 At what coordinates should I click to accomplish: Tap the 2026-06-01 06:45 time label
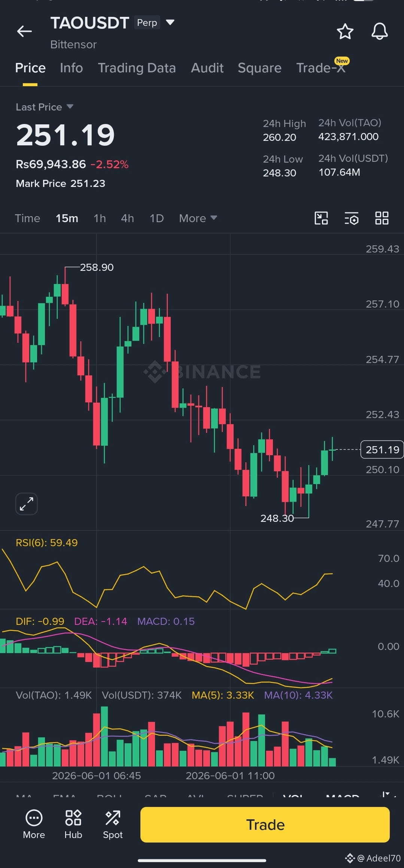pyautogui.click(x=97, y=775)
